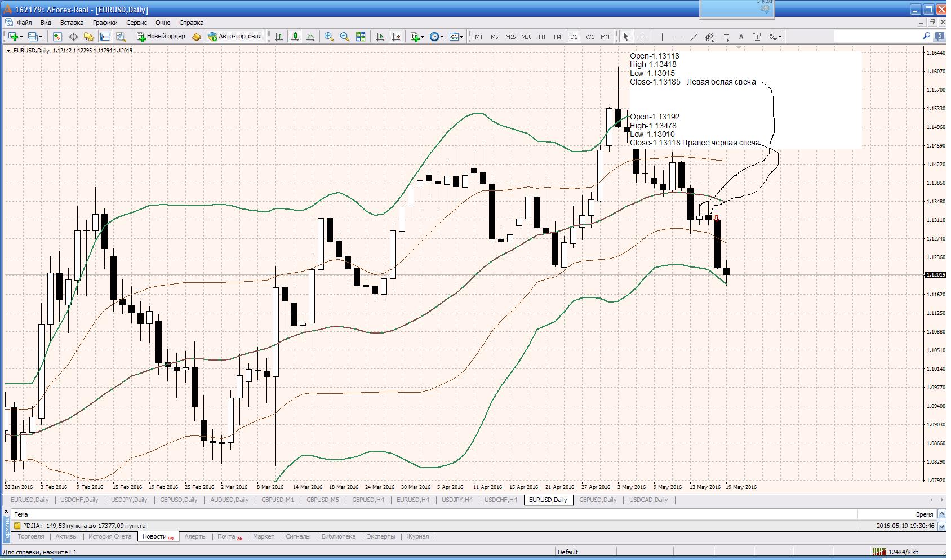This screenshot has width=951, height=560.
Task: Open the Navigator star-folder icon
Action: pos(89,37)
